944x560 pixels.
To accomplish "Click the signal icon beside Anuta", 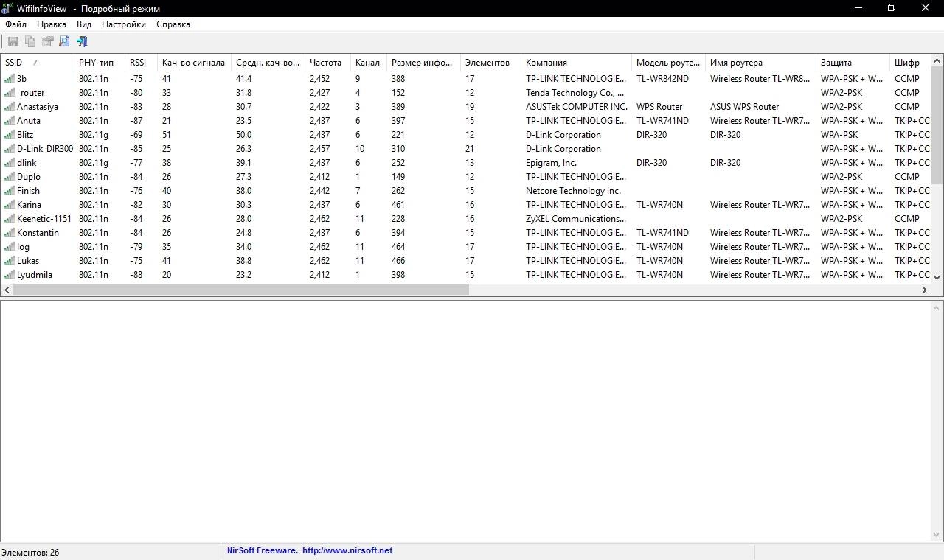I will coord(10,121).
